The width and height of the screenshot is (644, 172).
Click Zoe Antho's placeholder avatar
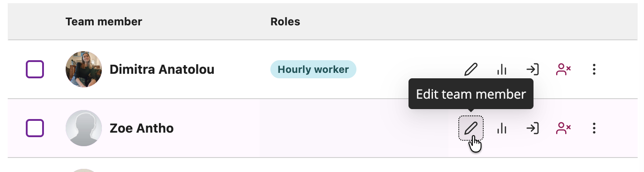pyautogui.click(x=84, y=128)
